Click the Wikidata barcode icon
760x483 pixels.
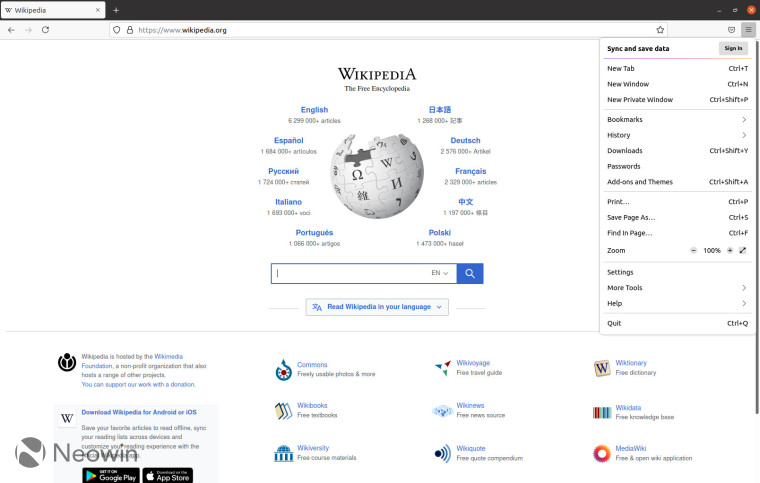(602, 412)
